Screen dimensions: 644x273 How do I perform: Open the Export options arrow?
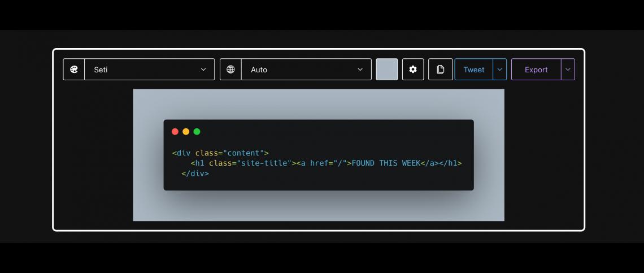pyautogui.click(x=568, y=70)
